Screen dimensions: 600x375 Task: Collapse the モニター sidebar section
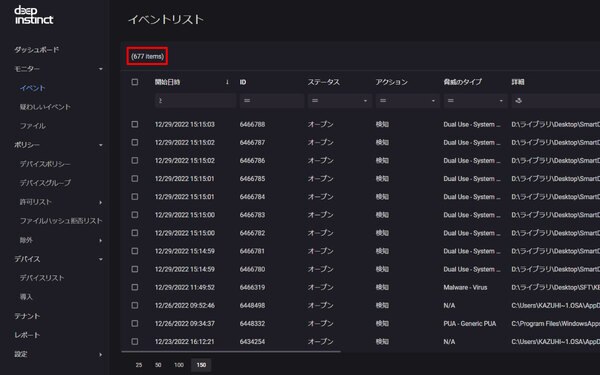click(x=101, y=69)
